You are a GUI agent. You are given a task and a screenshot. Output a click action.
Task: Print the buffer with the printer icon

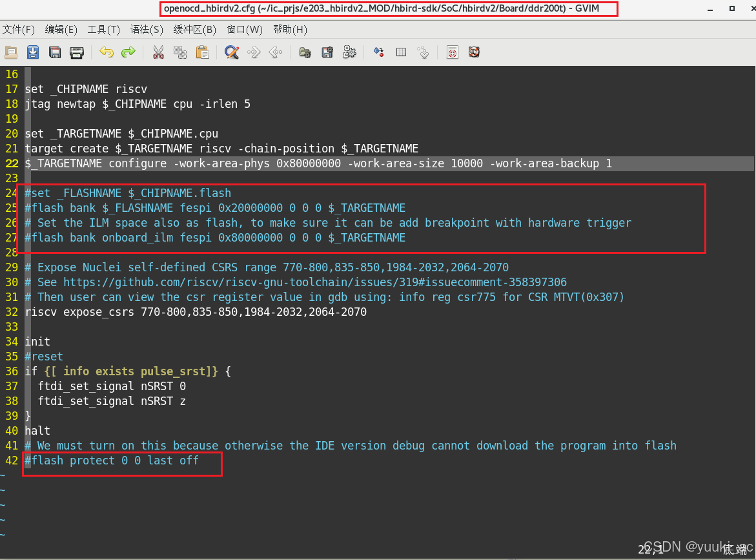(x=77, y=52)
